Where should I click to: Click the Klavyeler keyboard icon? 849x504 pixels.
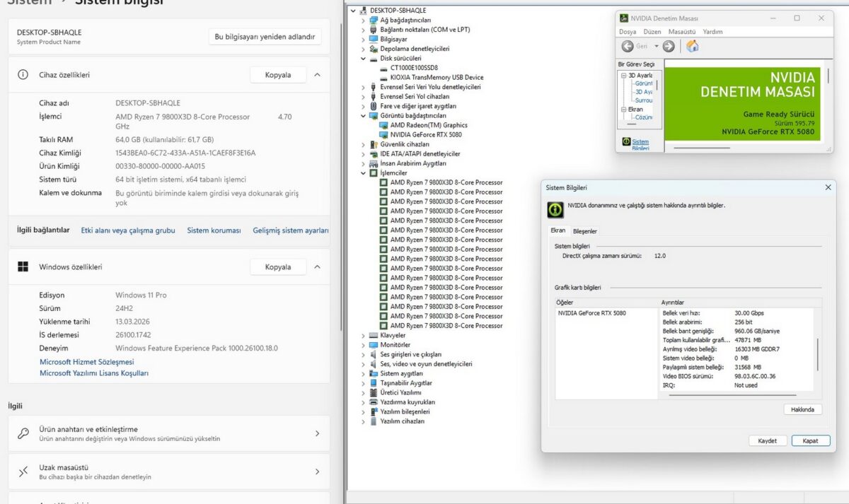click(x=374, y=335)
